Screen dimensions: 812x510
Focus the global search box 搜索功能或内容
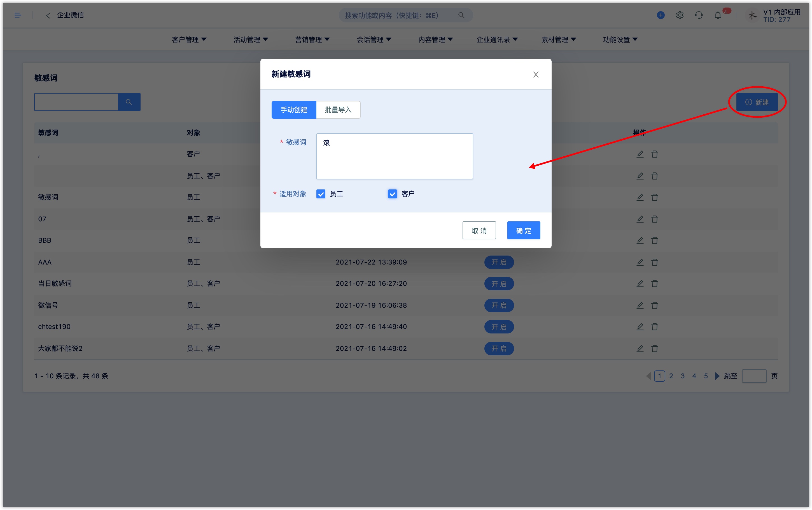tap(406, 15)
